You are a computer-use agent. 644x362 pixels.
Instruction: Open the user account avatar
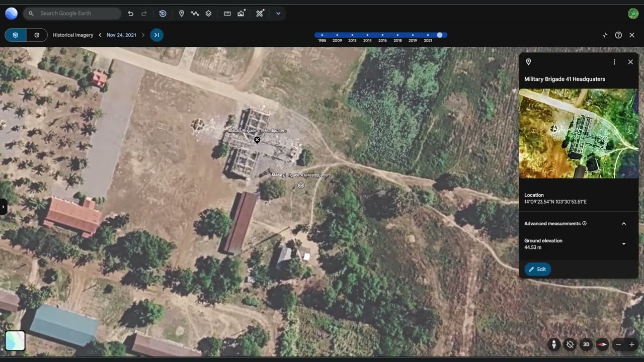point(633,14)
